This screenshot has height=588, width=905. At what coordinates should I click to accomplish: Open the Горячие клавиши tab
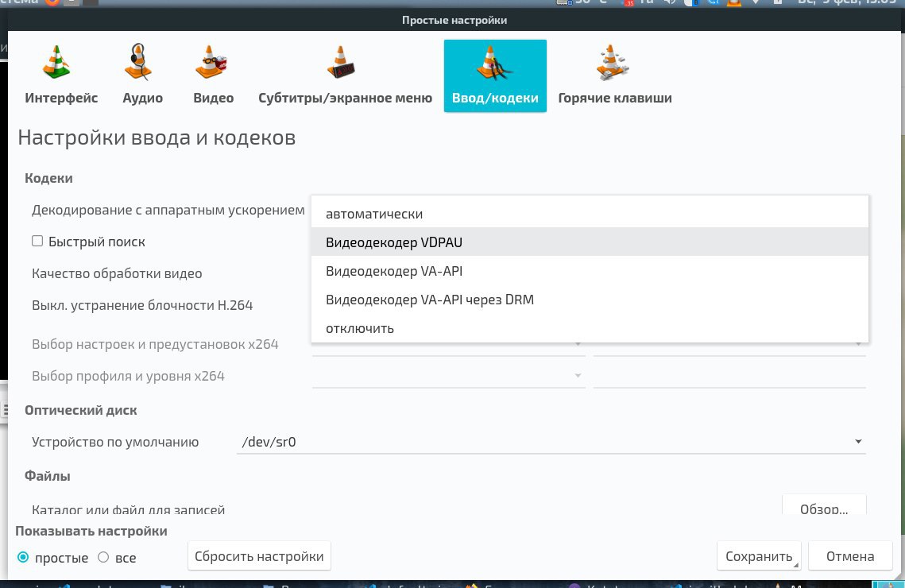(615, 76)
